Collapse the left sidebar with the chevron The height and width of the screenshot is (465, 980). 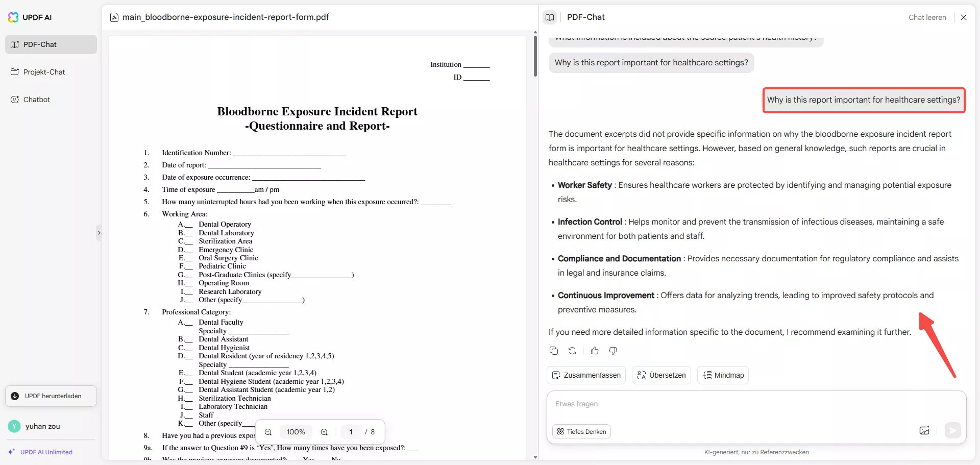(x=99, y=233)
